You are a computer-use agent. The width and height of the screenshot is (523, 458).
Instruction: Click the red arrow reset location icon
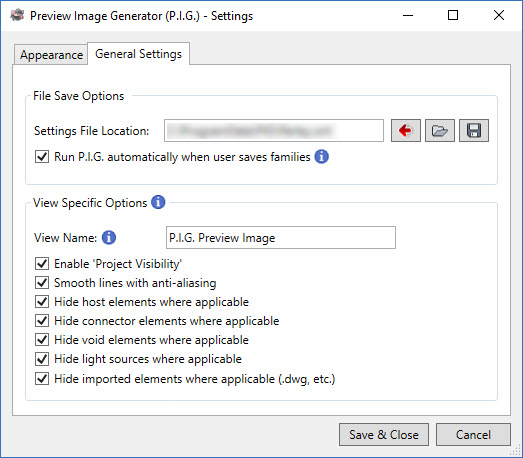tap(406, 130)
